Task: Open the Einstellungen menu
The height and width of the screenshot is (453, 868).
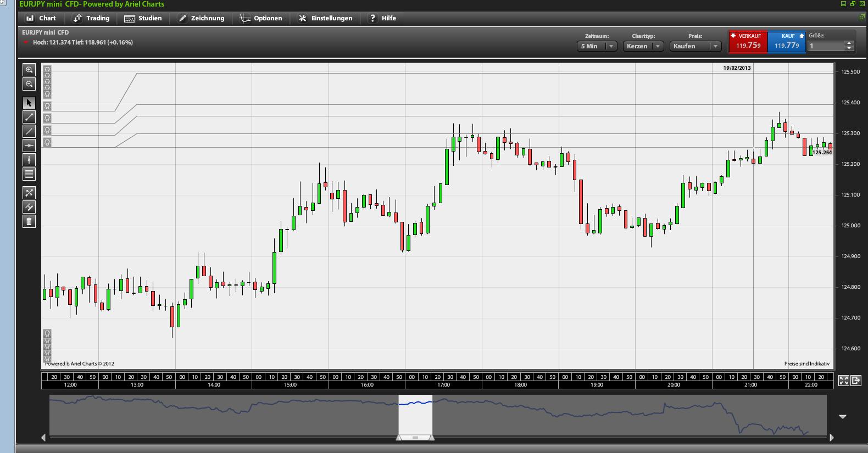Action: pos(326,18)
